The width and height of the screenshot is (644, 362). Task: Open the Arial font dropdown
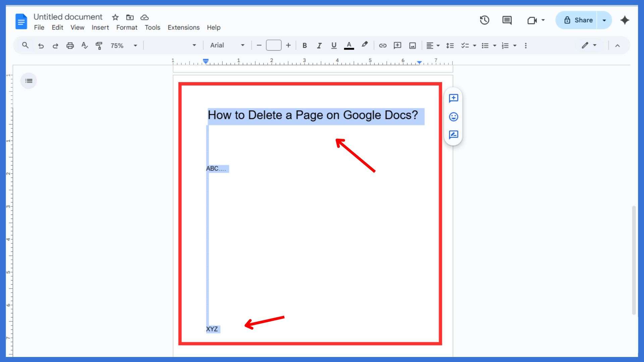(x=227, y=45)
